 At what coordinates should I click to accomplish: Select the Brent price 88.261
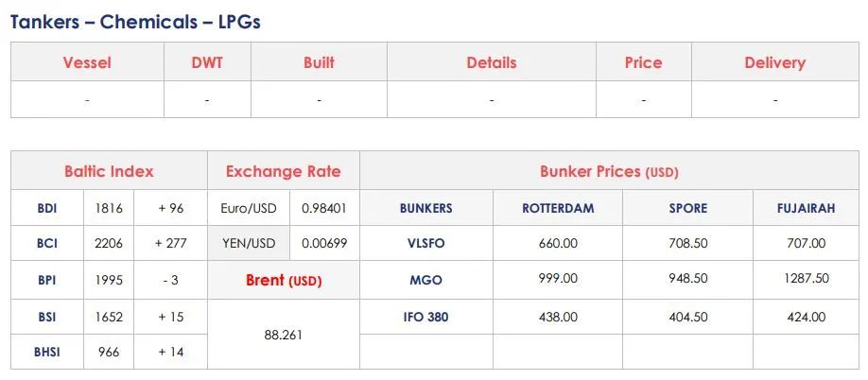click(284, 336)
